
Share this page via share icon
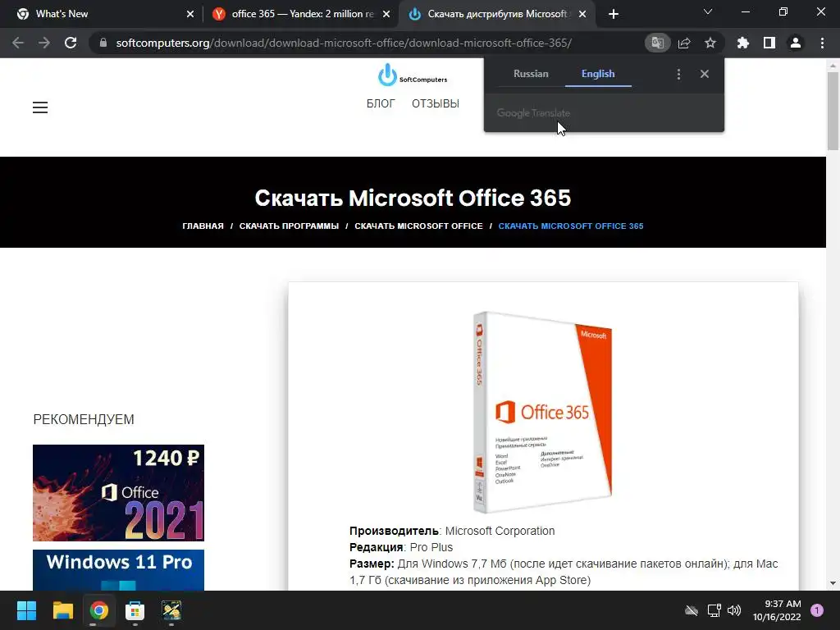coord(684,43)
